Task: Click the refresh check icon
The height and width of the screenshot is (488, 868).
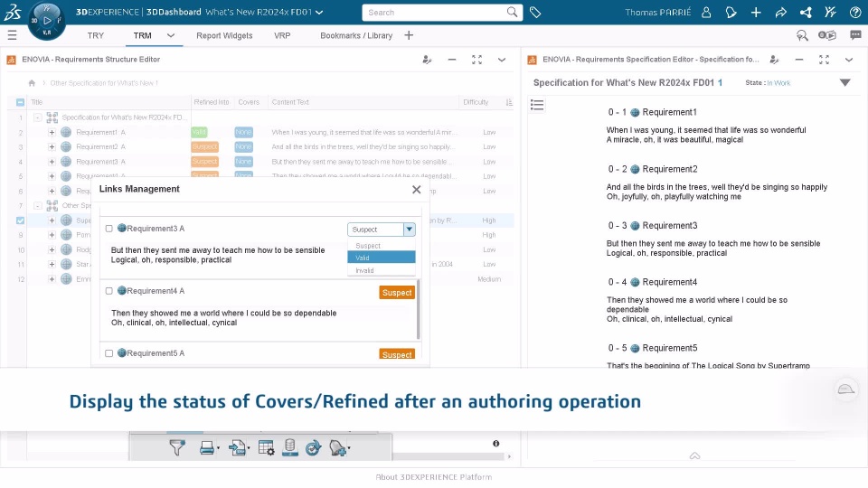Action: 314,447
